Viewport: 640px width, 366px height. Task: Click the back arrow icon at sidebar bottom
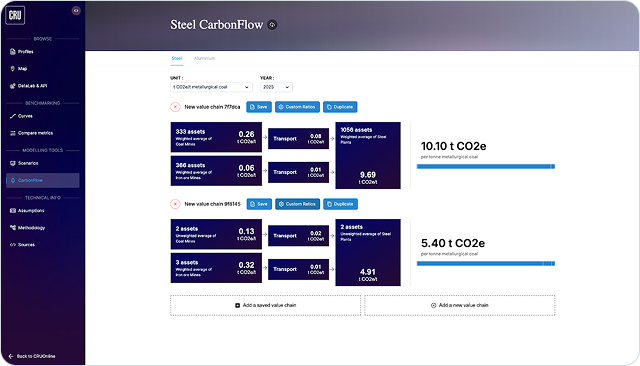click(11, 356)
